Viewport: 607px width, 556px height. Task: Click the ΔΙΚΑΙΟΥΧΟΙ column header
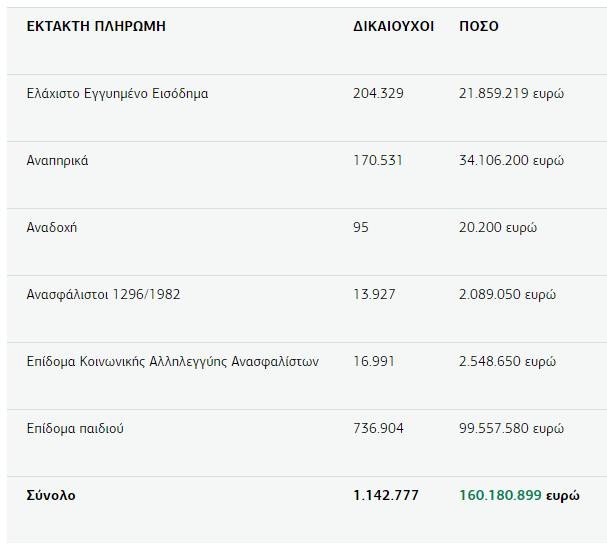393,27
